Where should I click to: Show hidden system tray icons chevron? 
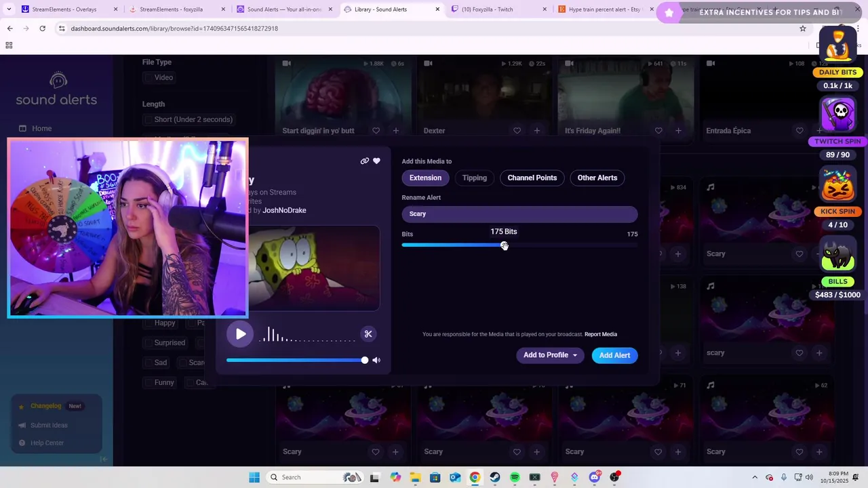[x=755, y=477]
